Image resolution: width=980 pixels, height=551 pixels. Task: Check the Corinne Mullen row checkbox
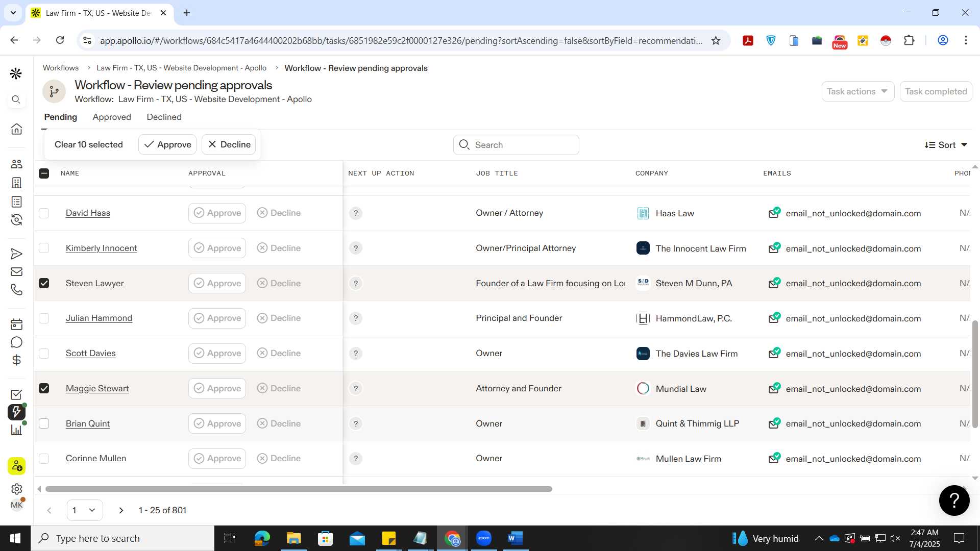click(x=44, y=459)
